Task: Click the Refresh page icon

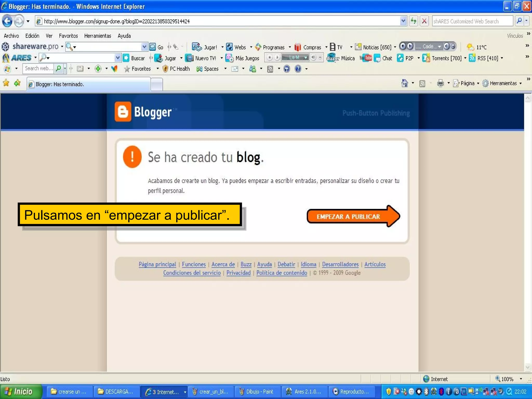Action: click(x=414, y=21)
